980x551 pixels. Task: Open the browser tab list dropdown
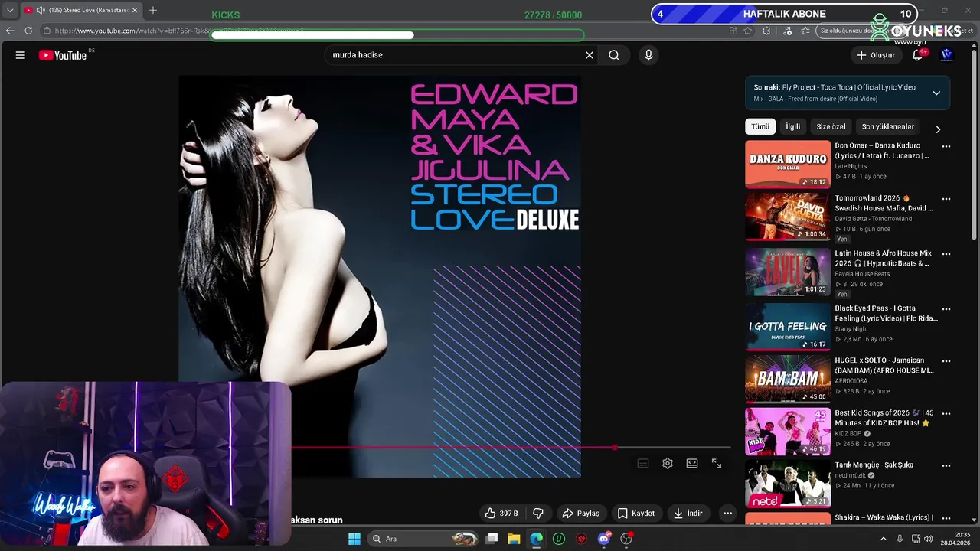coord(10,10)
